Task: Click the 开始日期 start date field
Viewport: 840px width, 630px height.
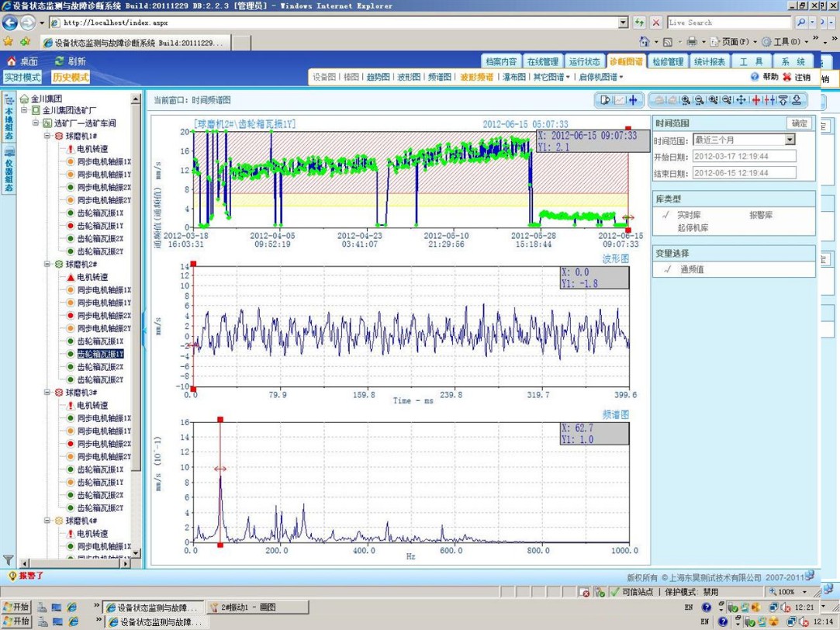Action: [x=744, y=157]
